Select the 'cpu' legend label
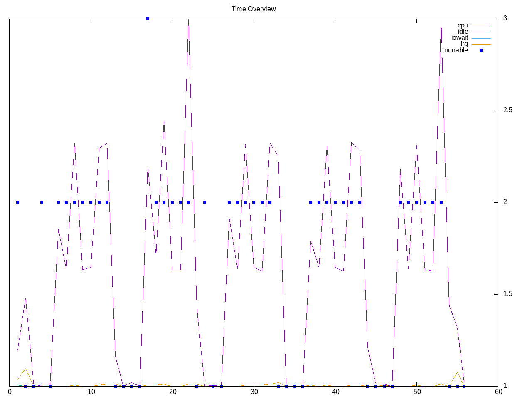This screenshot has height=399, width=532. pyautogui.click(x=463, y=25)
